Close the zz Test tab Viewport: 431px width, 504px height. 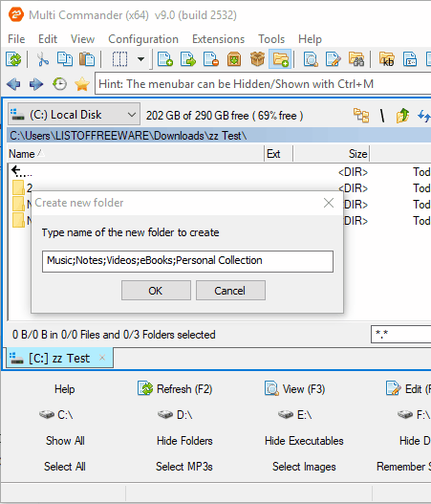[x=102, y=358]
